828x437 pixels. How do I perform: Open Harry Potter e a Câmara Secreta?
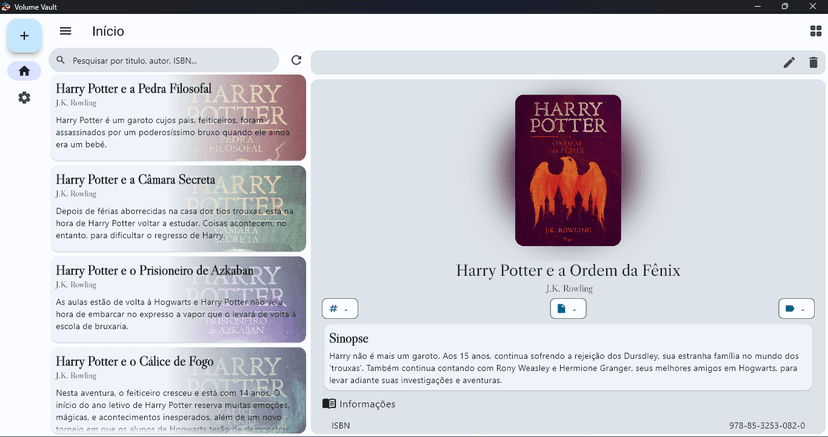click(x=178, y=208)
